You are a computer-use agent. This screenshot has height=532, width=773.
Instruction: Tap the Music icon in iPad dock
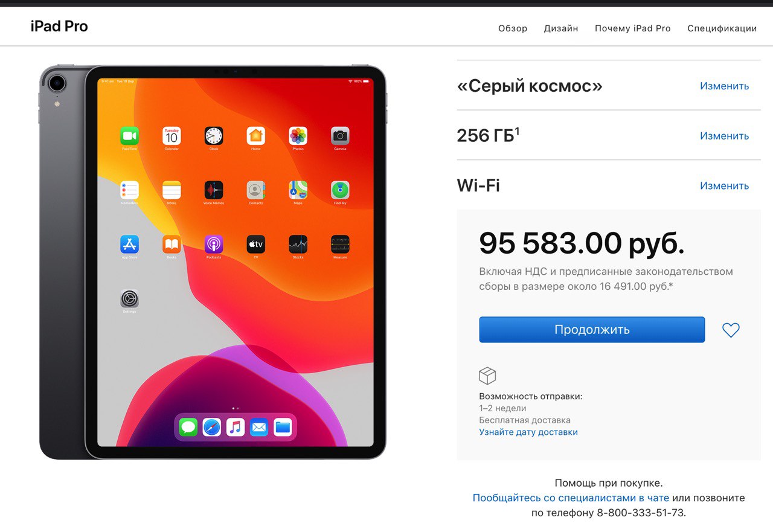236,427
